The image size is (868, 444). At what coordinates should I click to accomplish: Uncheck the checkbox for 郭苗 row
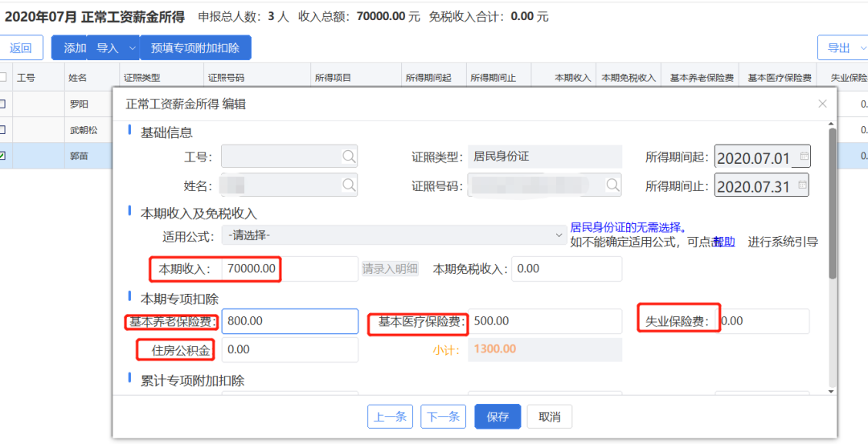[3, 156]
